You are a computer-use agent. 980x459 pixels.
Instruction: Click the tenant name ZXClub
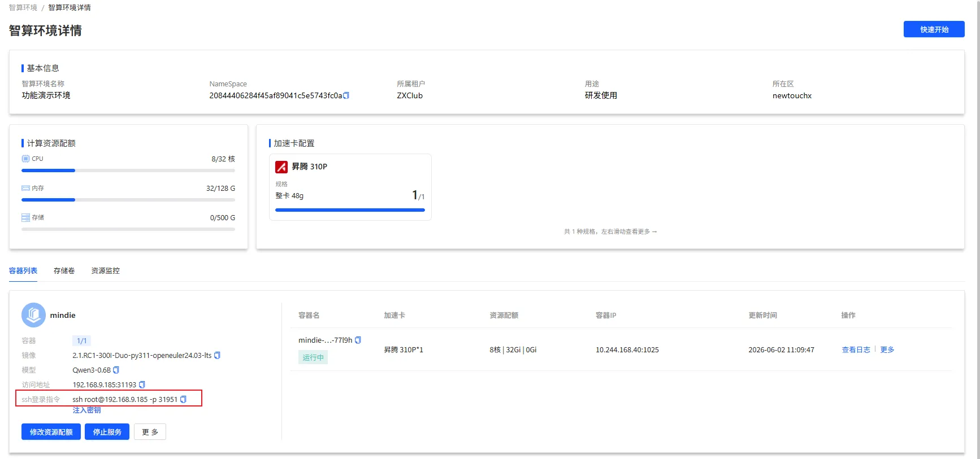pos(410,95)
